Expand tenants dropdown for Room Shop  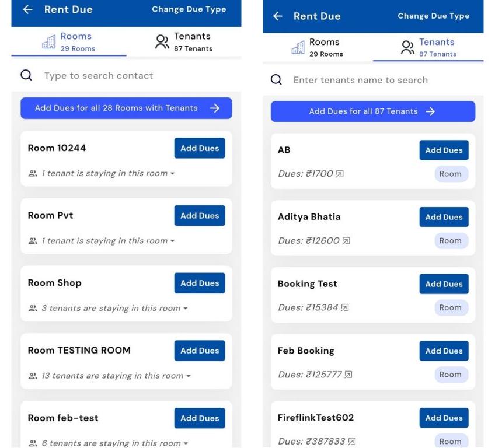click(186, 309)
